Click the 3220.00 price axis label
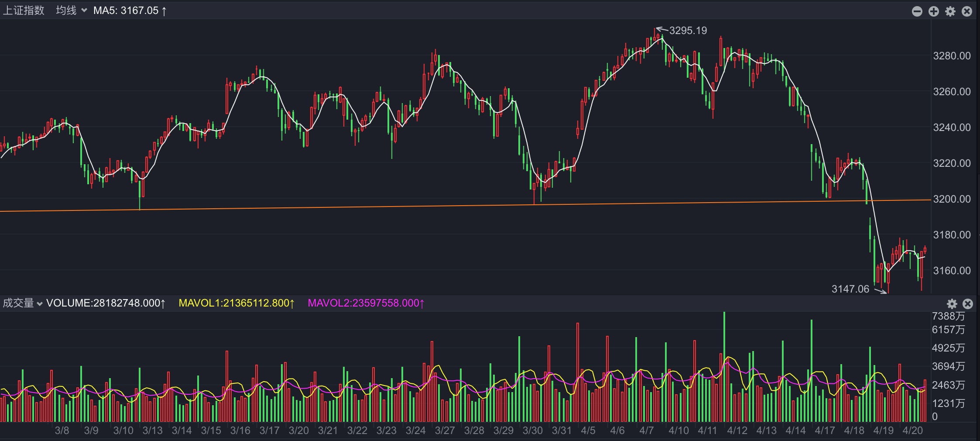980x441 pixels. point(952,163)
